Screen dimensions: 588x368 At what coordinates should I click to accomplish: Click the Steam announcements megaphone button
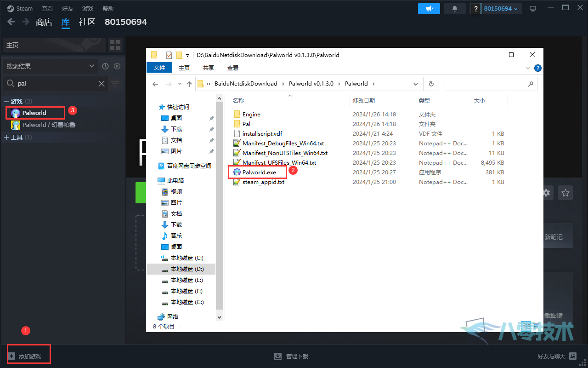(x=429, y=9)
